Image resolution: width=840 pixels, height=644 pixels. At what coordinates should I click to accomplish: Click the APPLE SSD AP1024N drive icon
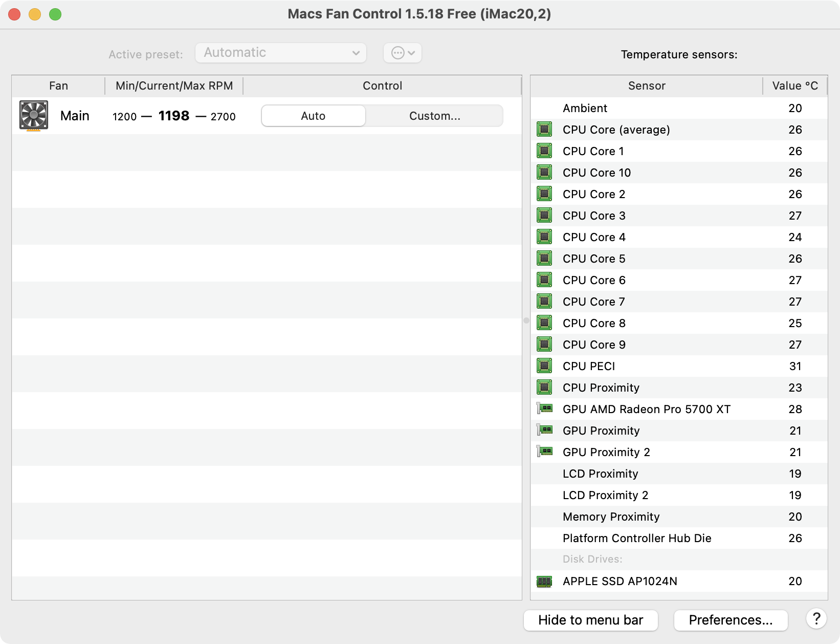point(544,581)
